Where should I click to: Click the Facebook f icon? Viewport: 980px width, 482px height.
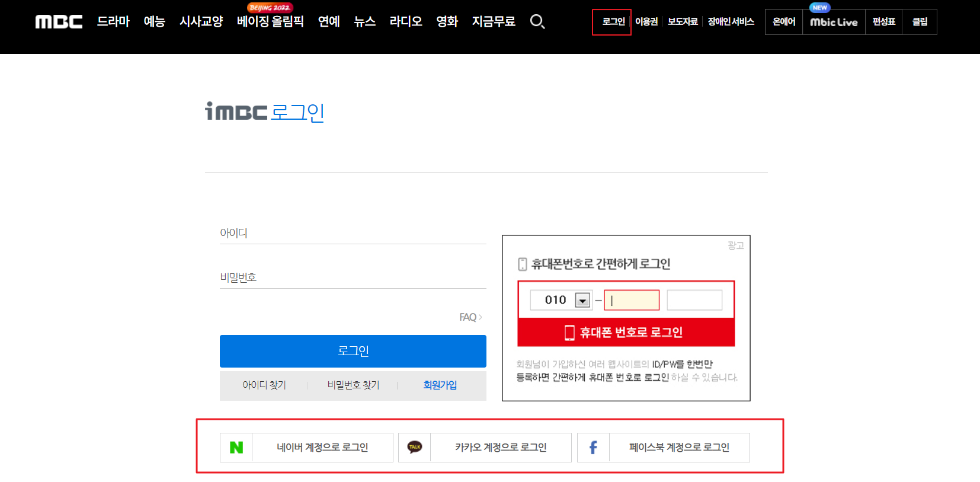tap(593, 448)
